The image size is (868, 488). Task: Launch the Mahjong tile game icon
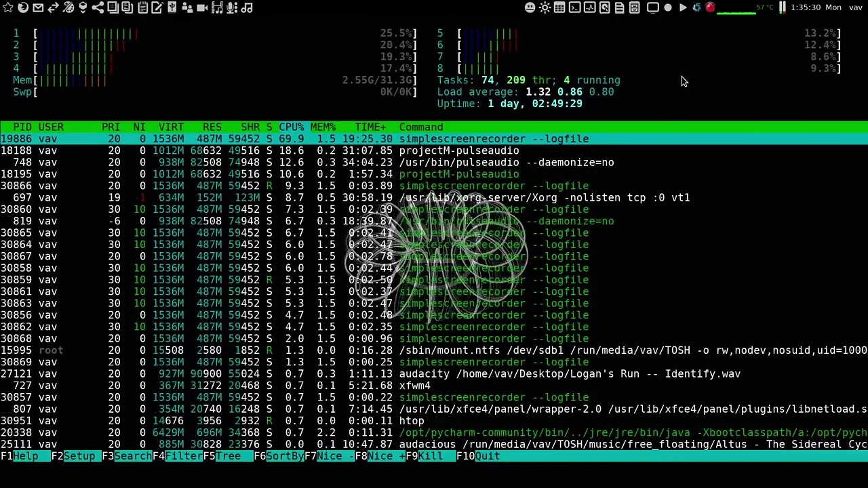click(172, 7)
